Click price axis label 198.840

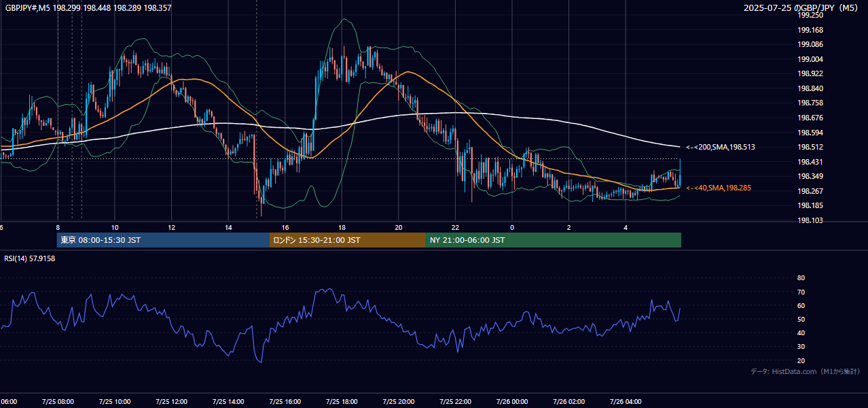(x=810, y=88)
